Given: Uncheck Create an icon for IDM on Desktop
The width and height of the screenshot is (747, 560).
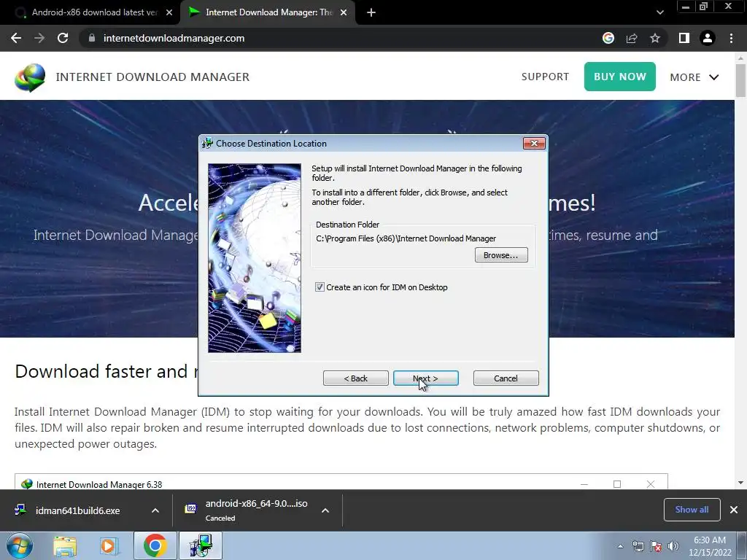Looking at the screenshot, I should 320,287.
